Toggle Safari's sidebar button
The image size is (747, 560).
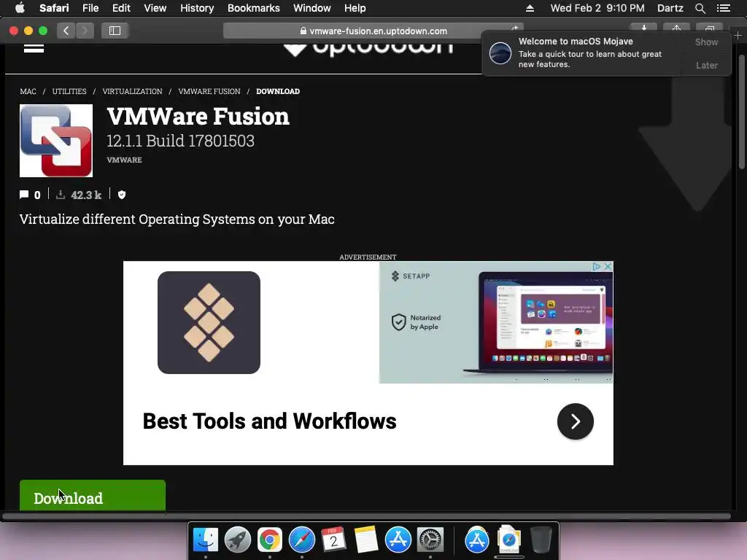coord(115,31)
